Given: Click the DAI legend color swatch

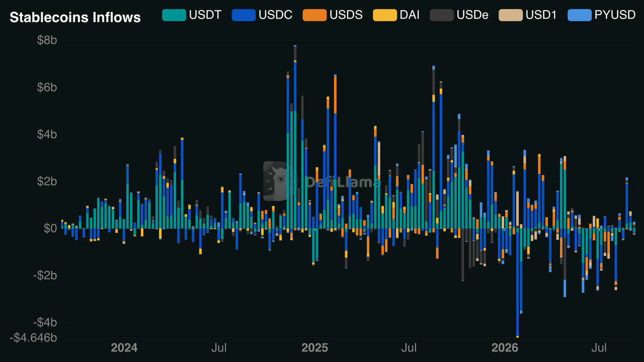Looking at the screenshot, I should click(x=385, y=15).
